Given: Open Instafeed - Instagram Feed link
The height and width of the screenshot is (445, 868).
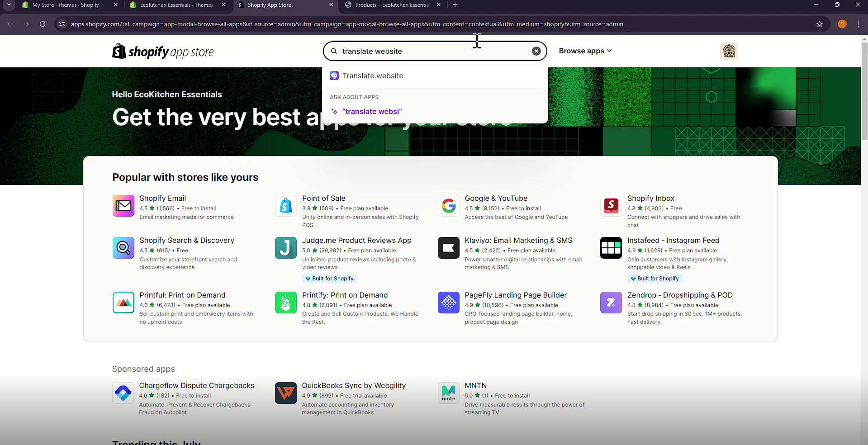Looking at the screenshot, I should click(x=674, y=240).
